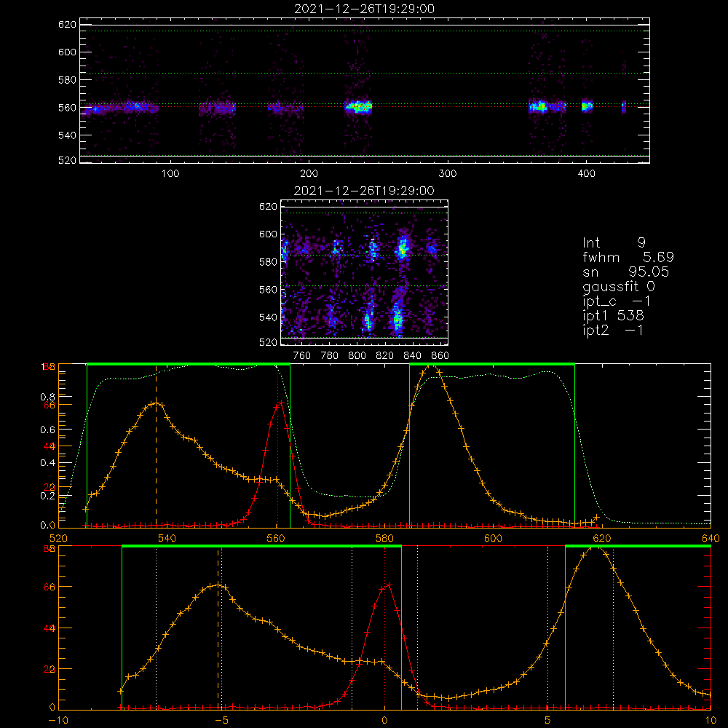
Task: Click x-axis label 860 on middle spectrogram
Action: point(440,356)
